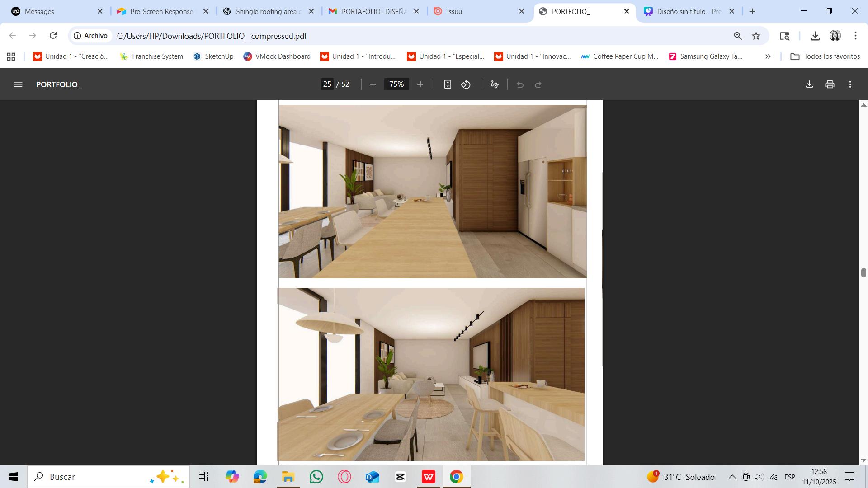This screenshot has width=868, height=488.
Task: Select the PDF draw annotation tool
Action: pyautogui.click(x=495, y=84)
